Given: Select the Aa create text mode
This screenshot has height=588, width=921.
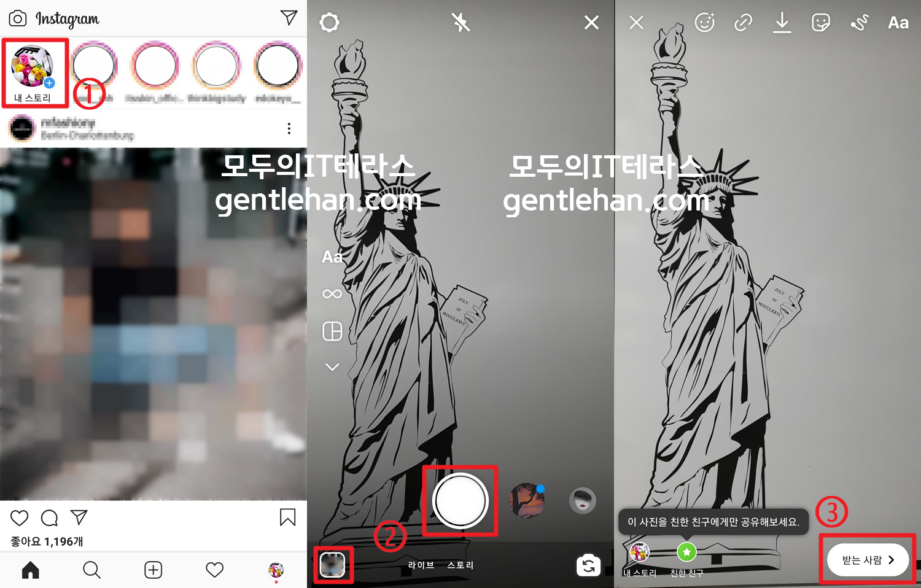Looking at the screenshot, I should (332, 257).
